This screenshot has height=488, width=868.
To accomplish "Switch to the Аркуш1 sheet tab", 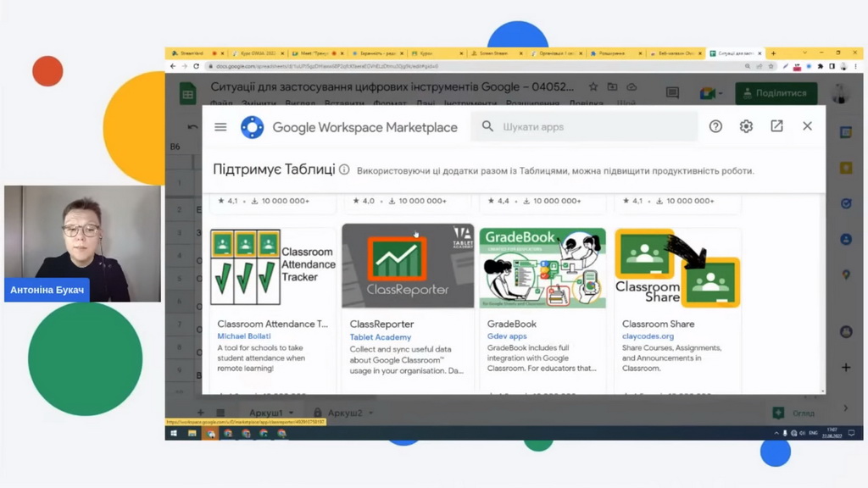I will 265,413.
